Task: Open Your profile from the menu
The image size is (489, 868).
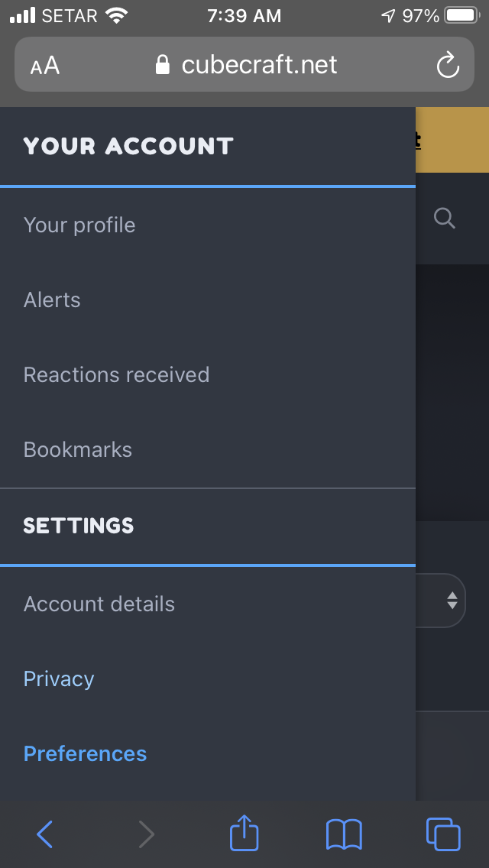Action: [79, 225]
